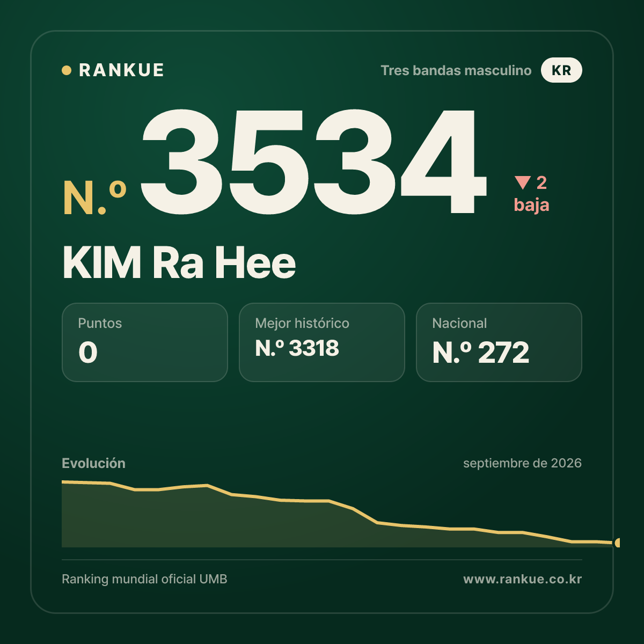Click the 'N.º 272' national rank value

pyautogui.click(x=481, y=353)
